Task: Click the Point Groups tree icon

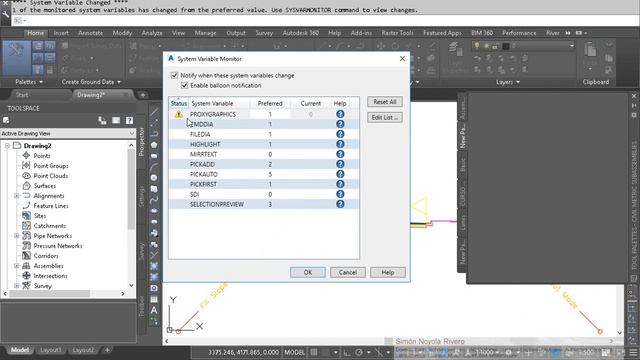Action: click(x=26, y=166)
